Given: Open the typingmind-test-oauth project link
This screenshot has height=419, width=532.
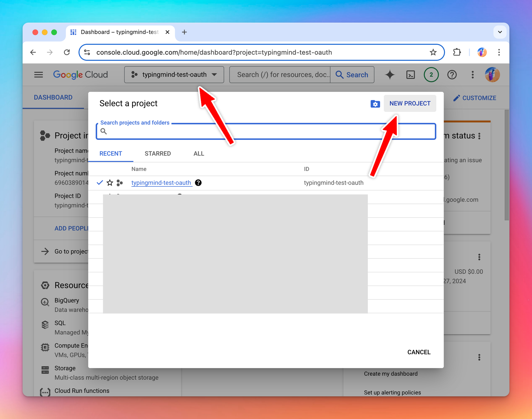Looking at the screenshot, I should [x=161, y=183].
